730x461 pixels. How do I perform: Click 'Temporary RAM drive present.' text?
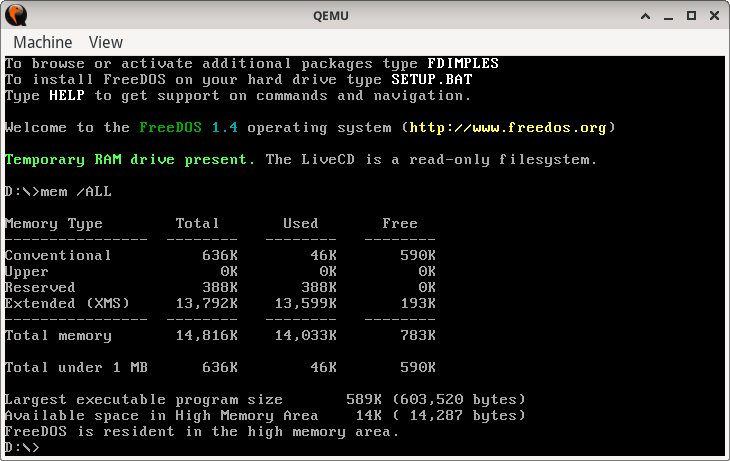(130, 160)
